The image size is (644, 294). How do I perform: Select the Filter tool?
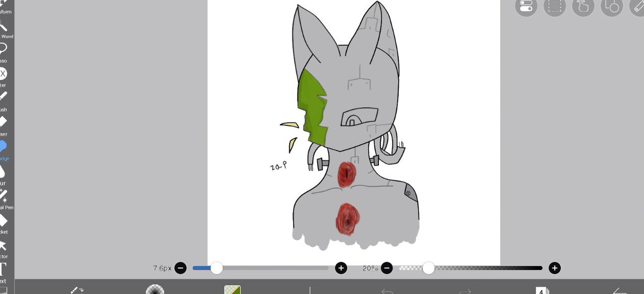[4, 77]
